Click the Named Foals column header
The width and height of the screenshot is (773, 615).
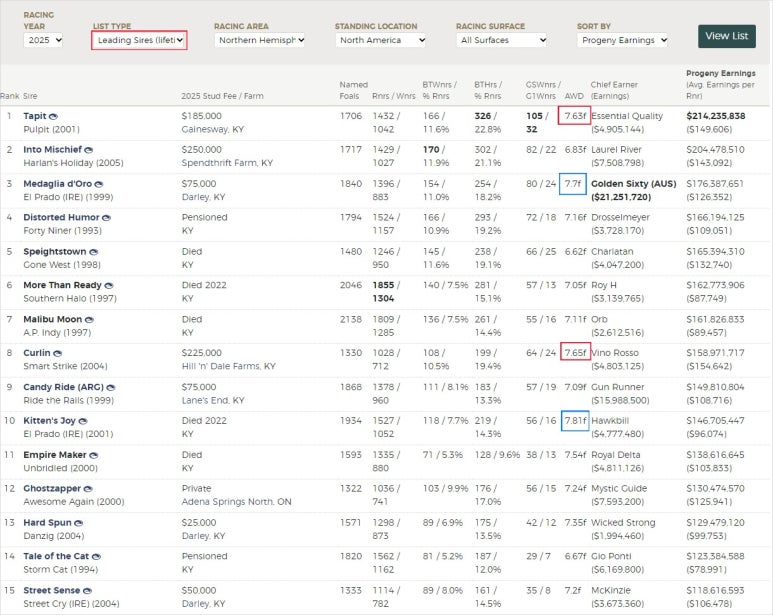pos(353,90)
